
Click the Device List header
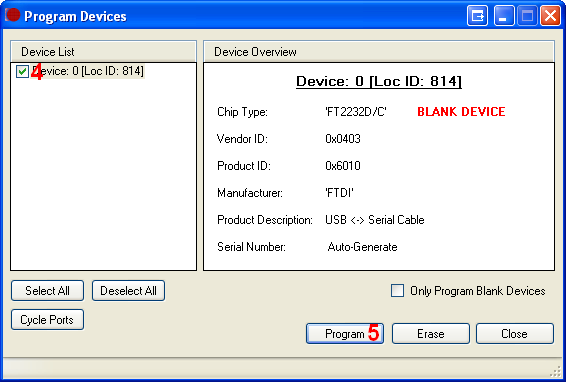click(x=104, y=51)
